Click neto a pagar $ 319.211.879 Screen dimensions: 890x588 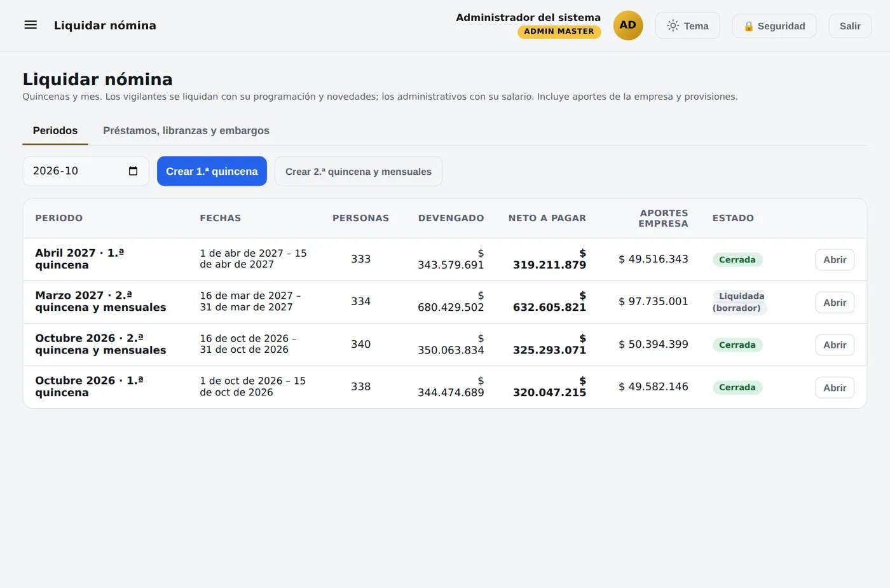(x=549, y=259)
